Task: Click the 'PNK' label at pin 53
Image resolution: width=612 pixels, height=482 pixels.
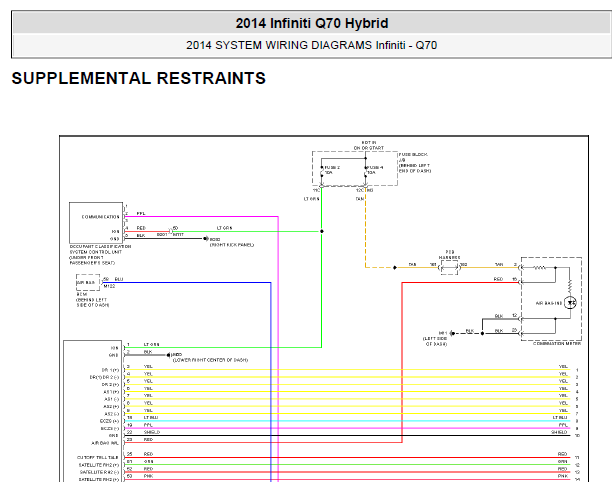Action: pos(148,476)
